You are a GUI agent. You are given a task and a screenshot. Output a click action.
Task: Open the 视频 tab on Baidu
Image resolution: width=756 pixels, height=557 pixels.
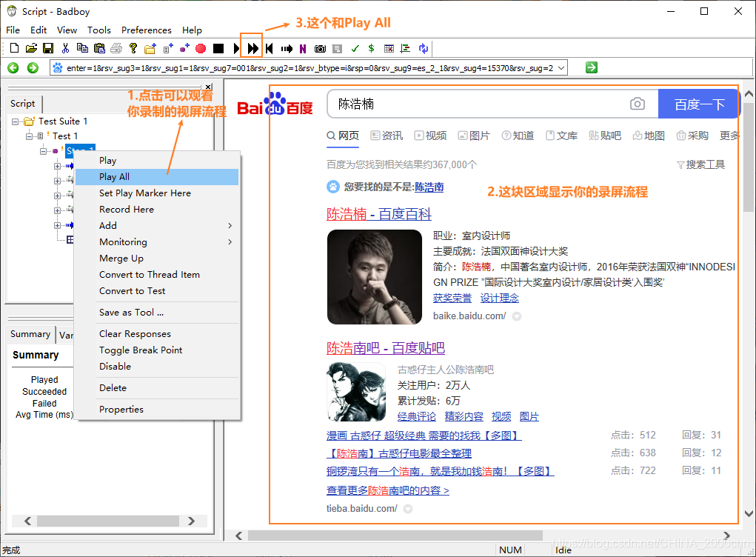click(430, 136)
